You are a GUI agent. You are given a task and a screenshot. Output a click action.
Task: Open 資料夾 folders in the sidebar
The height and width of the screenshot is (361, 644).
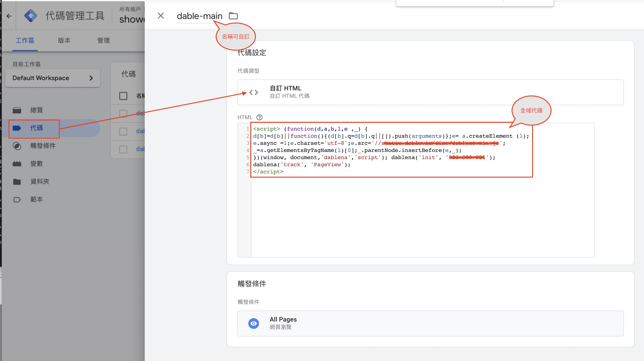coord(40,182)
